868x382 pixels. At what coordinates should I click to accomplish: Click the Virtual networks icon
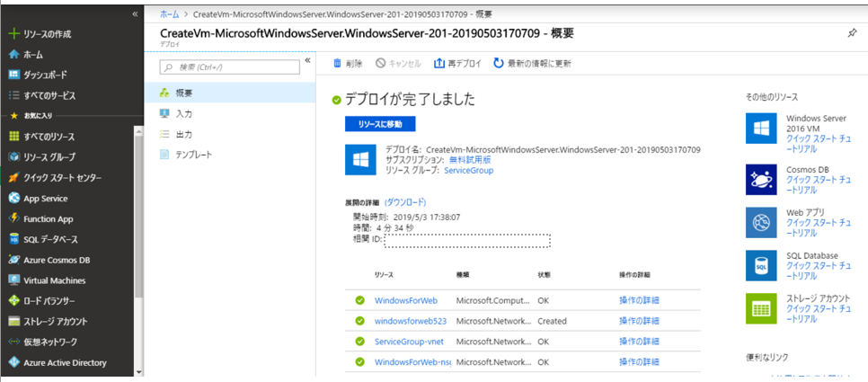pyautogui.click(x=14, y=342)
